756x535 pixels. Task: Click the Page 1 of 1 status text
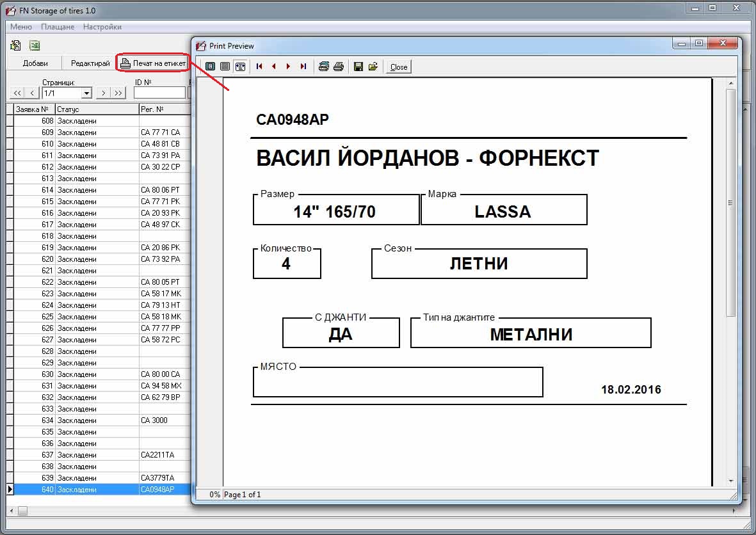242,495
